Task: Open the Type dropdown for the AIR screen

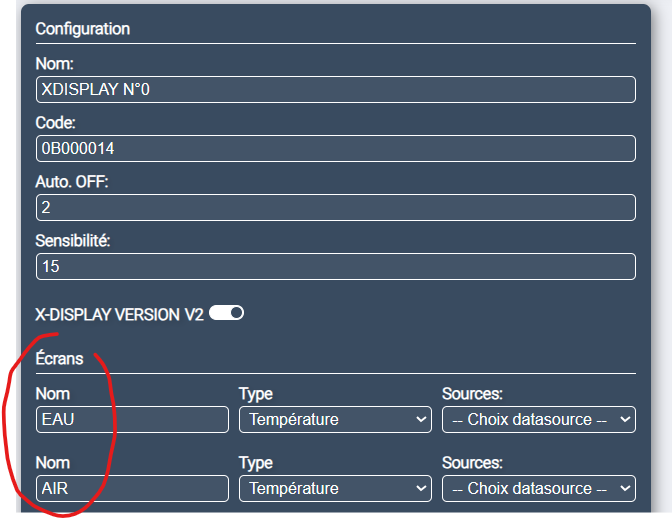Action: 335,489
